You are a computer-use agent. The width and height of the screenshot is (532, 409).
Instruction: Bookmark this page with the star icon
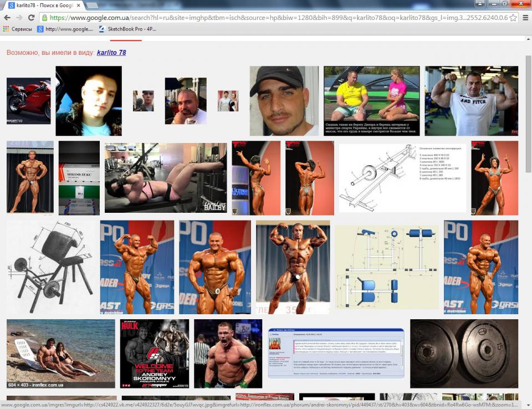[x=513, y=18]
